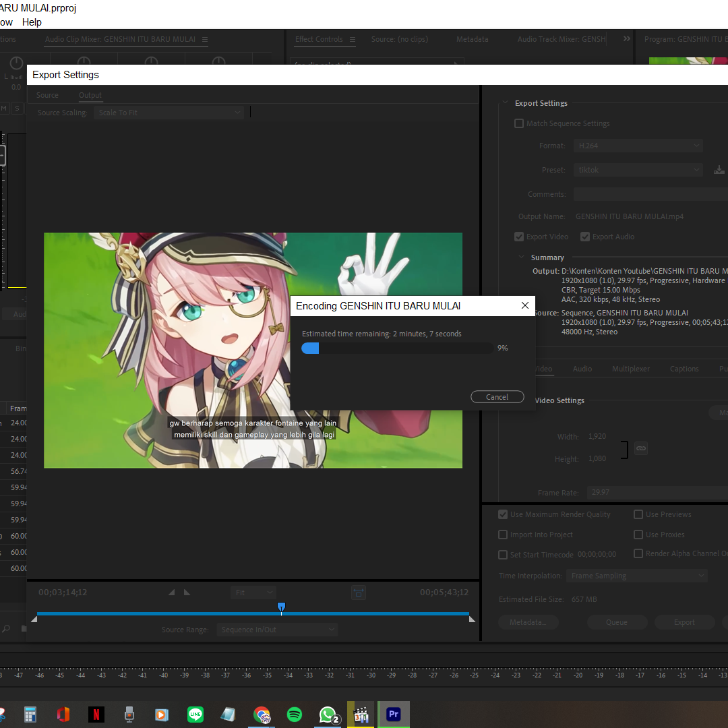Open the Netflix taskbar icon
The width and height of the screenshot is (728, 728).
[x=96, y=714]
